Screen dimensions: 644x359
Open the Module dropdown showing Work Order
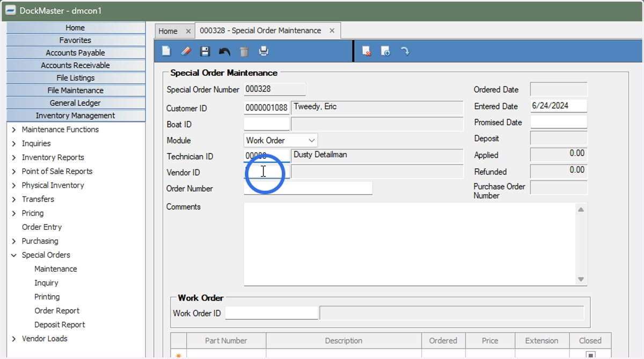click(x=281, y=141)
